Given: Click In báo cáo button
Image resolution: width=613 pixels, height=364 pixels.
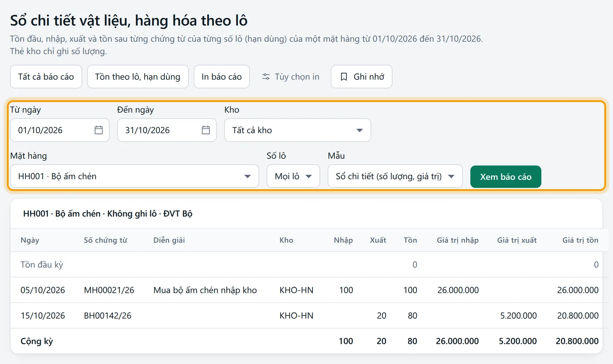Looking at the screenshot, I should (x=222, y=77).
